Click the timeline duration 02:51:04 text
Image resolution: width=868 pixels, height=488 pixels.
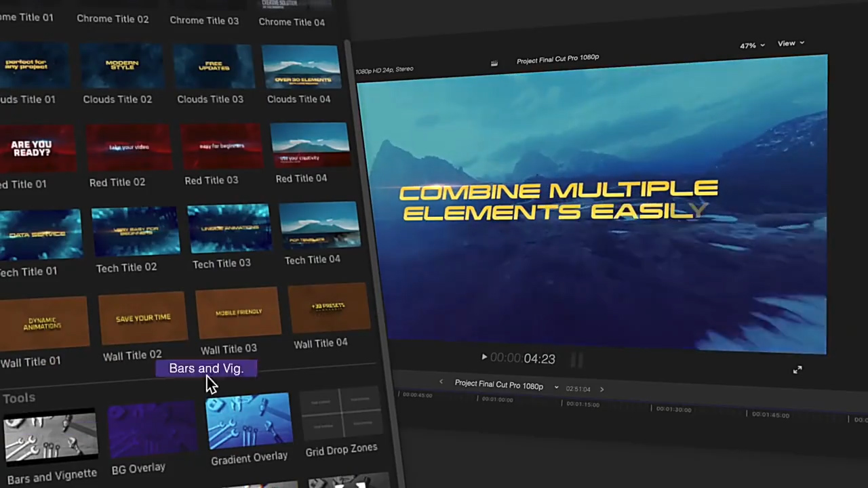pos(578,388)
